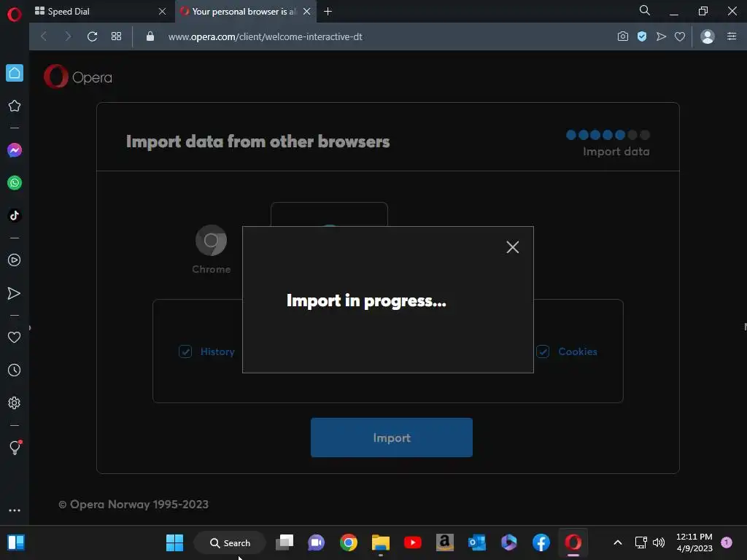Click the blue Import button
The width and height of the screenshot is (747, 560).
(x=392, y=437)
